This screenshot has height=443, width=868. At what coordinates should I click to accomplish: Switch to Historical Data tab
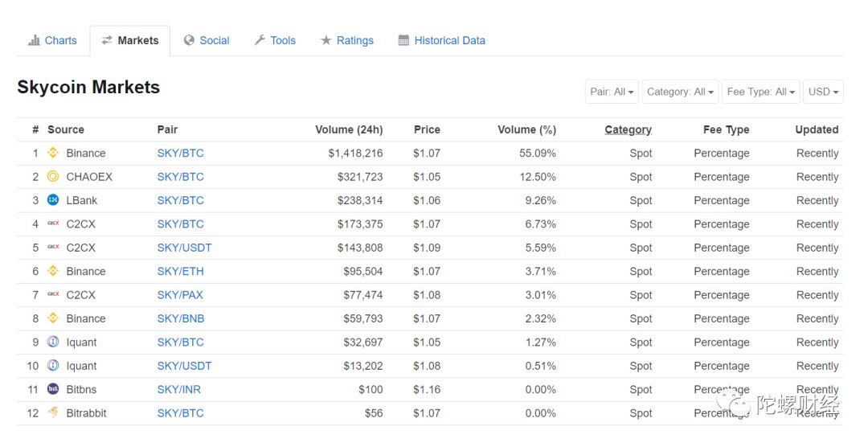point(442,40)
